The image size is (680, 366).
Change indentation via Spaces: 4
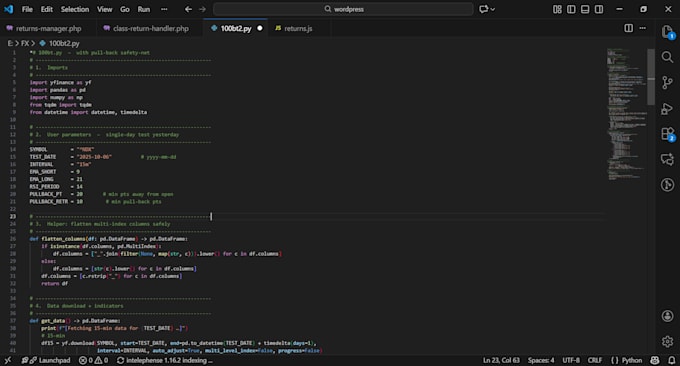click(541, 360)
